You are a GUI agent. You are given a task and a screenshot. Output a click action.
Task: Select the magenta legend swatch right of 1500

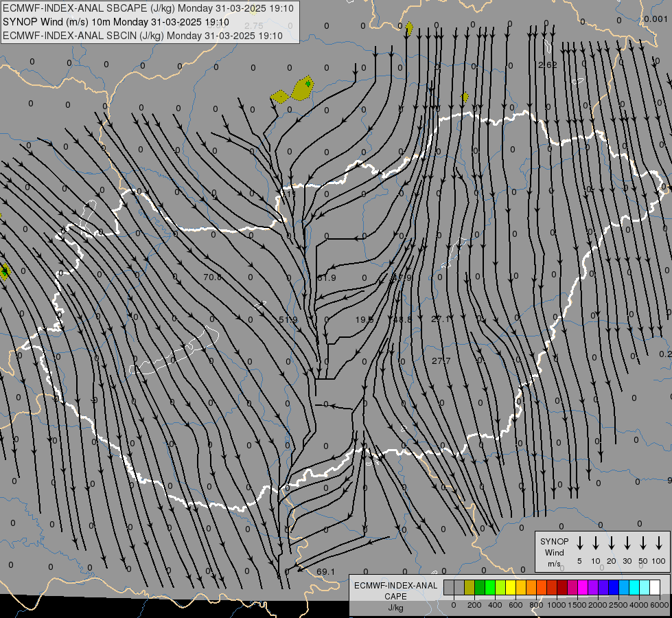pos(583,587)
